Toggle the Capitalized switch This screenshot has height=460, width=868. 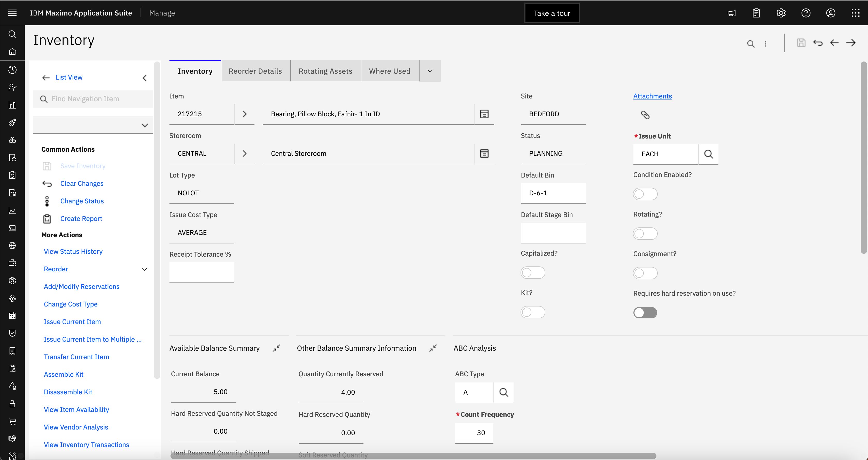click(533, 273)
